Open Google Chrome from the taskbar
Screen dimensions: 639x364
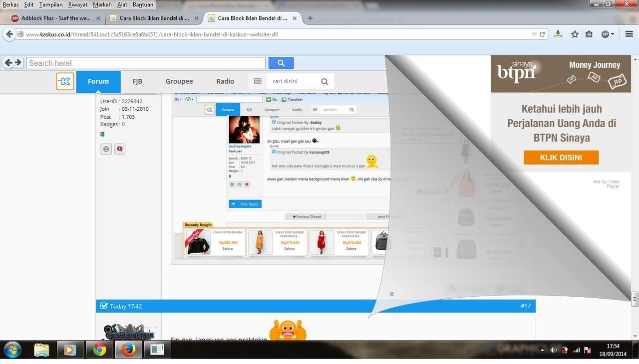point(99,350)
